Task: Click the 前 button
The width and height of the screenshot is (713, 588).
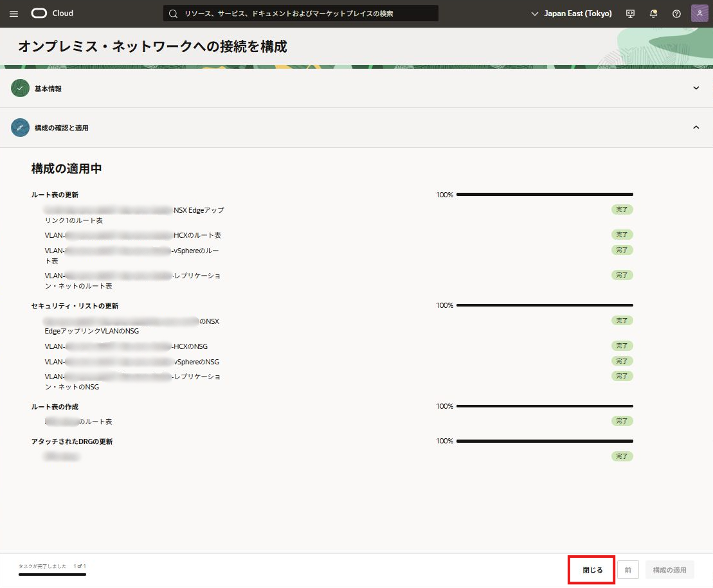Action: pyautogui.click(x=627, y=570)
